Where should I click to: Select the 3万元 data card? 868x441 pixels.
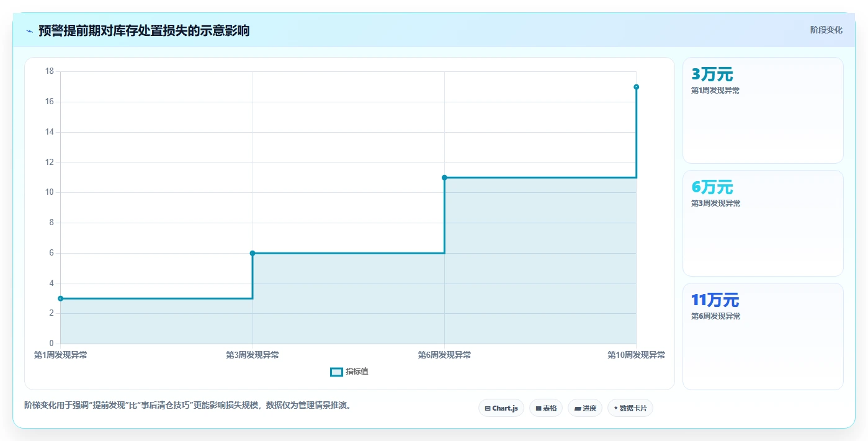(x=763, y=110)
